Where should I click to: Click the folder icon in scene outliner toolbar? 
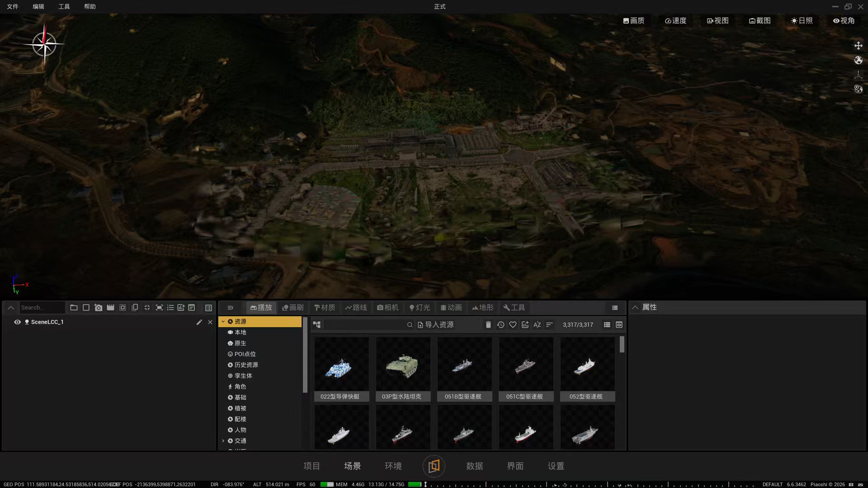coord(74,308)
